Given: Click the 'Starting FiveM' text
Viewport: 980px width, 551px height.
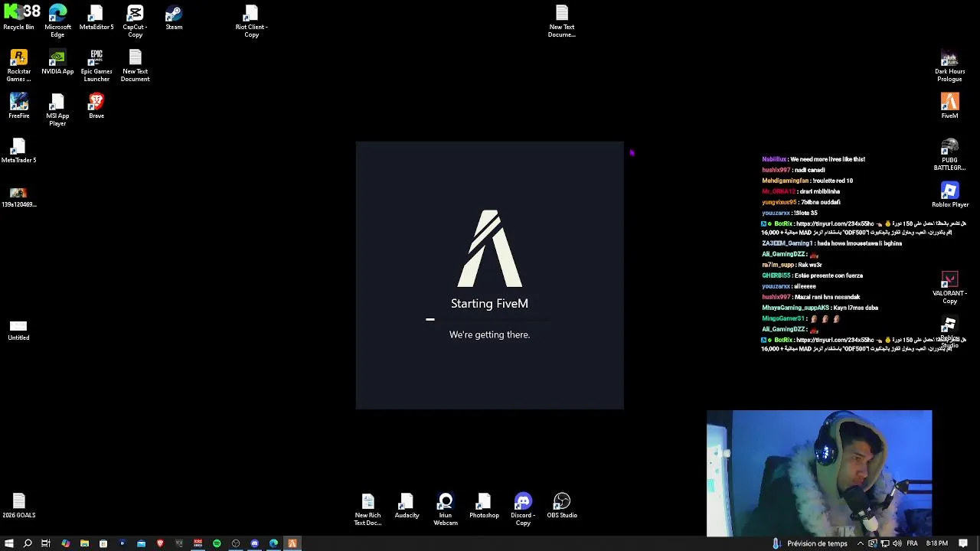Looking at the screenshot, I should point(489,304).
